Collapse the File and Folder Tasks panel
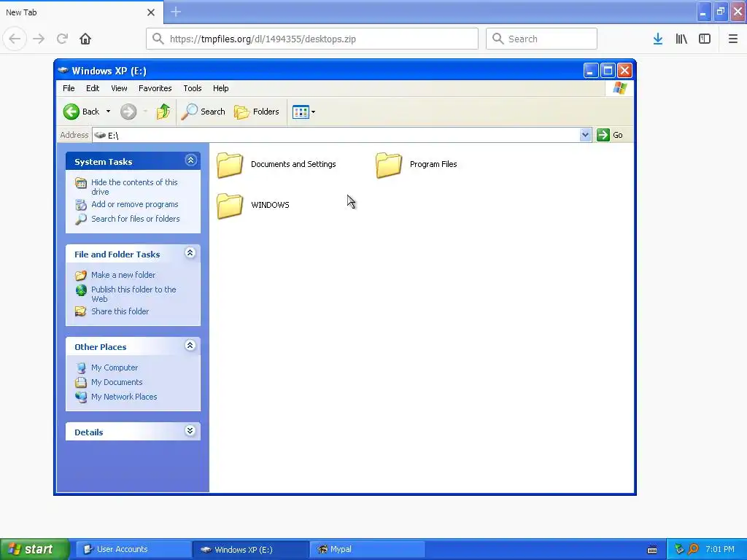 [190, 253]
